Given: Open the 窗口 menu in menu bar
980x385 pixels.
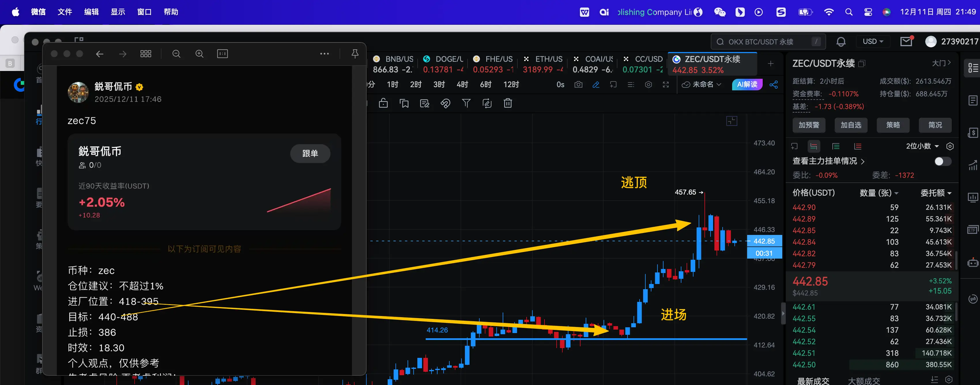Looking at the screenshot, I should coord(144,12).
